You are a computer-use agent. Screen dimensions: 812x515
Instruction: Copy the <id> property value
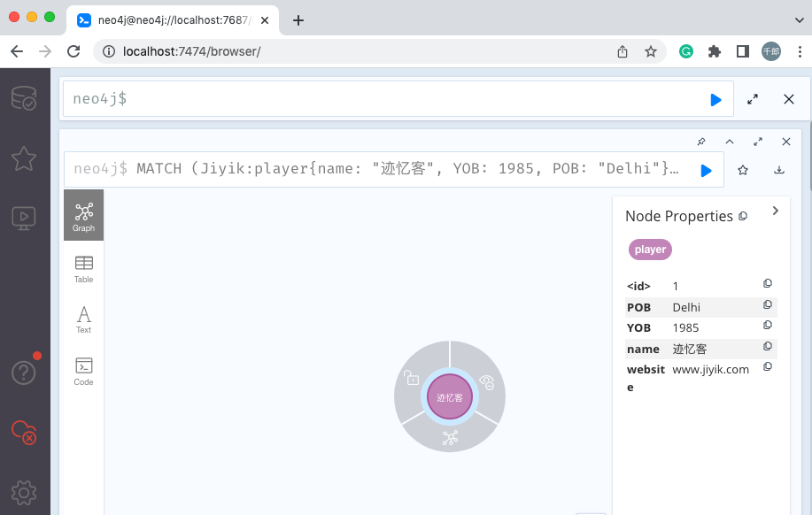768,283
